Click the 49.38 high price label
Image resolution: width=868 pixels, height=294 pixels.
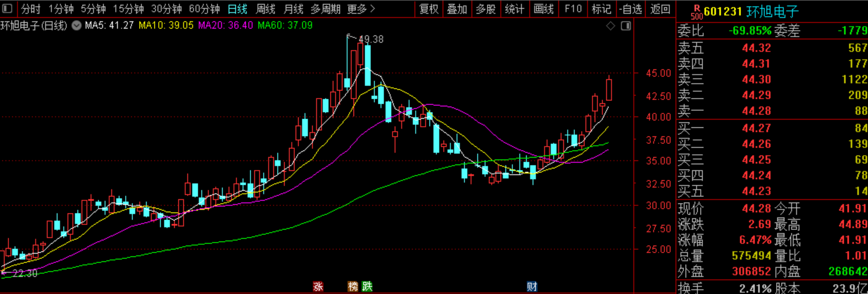point(371,39)
